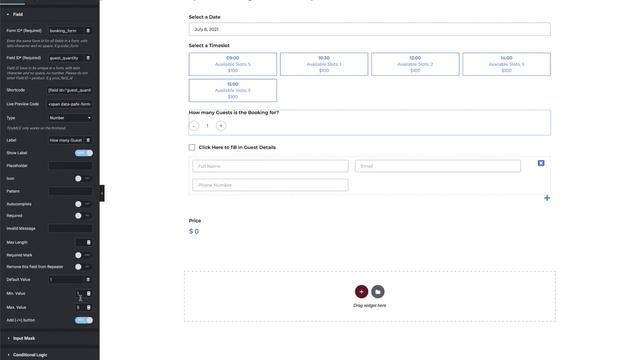This screenshot has width=640, height=360.
Task: Click the Form ID input field
Action: [66, 31]
